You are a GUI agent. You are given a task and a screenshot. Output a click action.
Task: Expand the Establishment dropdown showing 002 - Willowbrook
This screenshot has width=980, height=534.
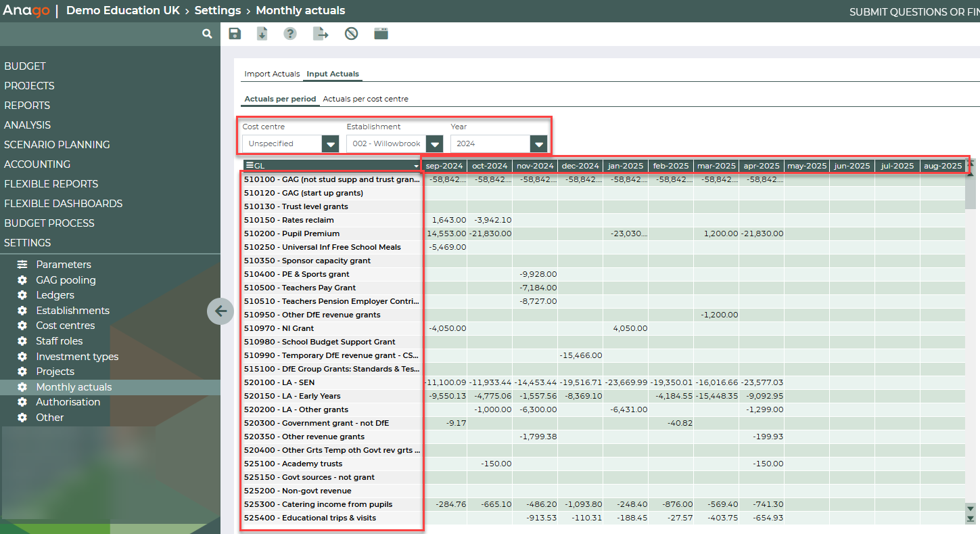click(x=435, y=143)
